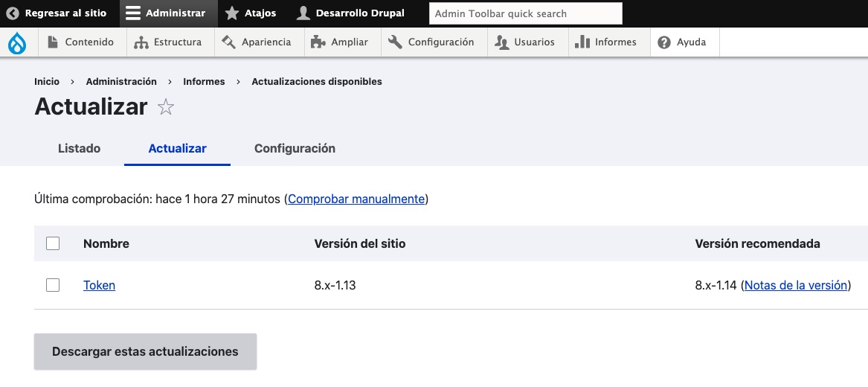Focus the Admin Toolbar quick search field
Image resolution: width=868 pixels, height=387 pixels.
(526, 14)
